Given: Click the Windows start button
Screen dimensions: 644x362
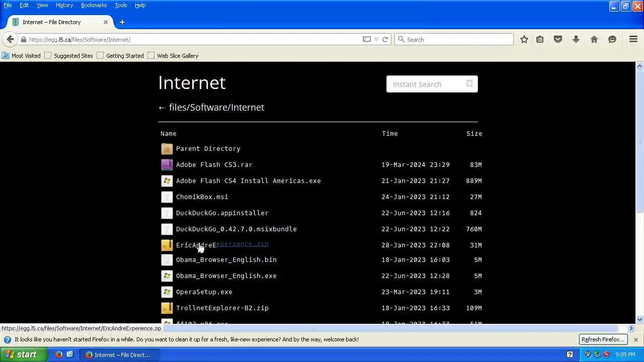Looking at the screenshot, I should 24,354.
